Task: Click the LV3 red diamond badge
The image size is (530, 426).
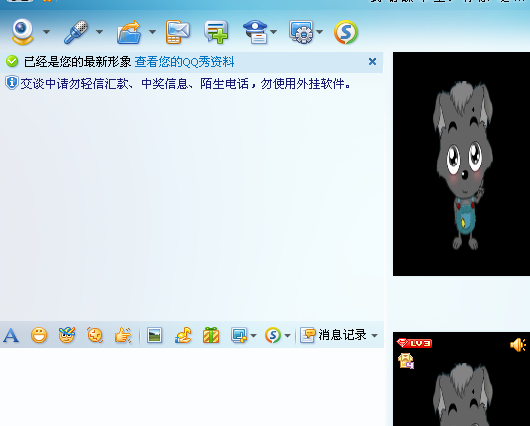Action: click(x=414, y=343)
